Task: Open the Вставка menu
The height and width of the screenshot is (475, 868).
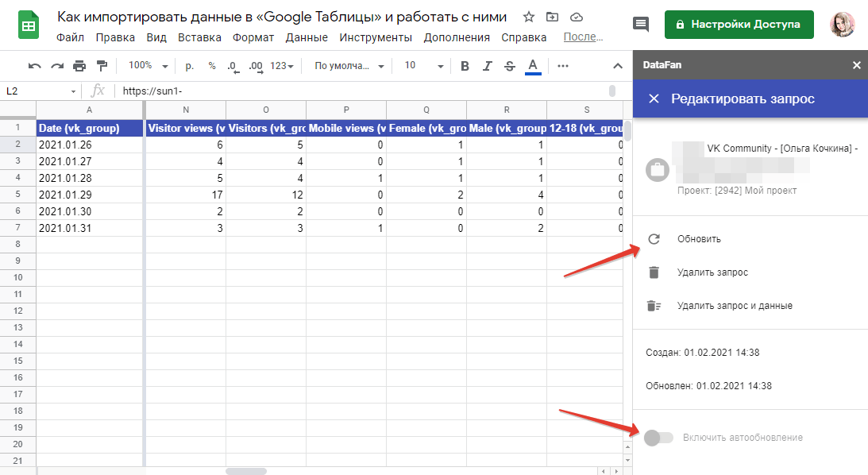Action: 199,37
